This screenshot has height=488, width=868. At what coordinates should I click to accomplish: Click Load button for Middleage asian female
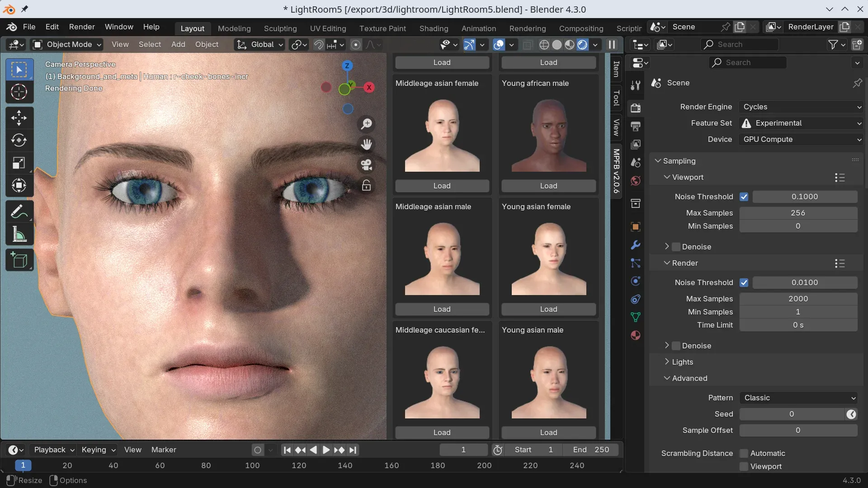pos(441,186)
